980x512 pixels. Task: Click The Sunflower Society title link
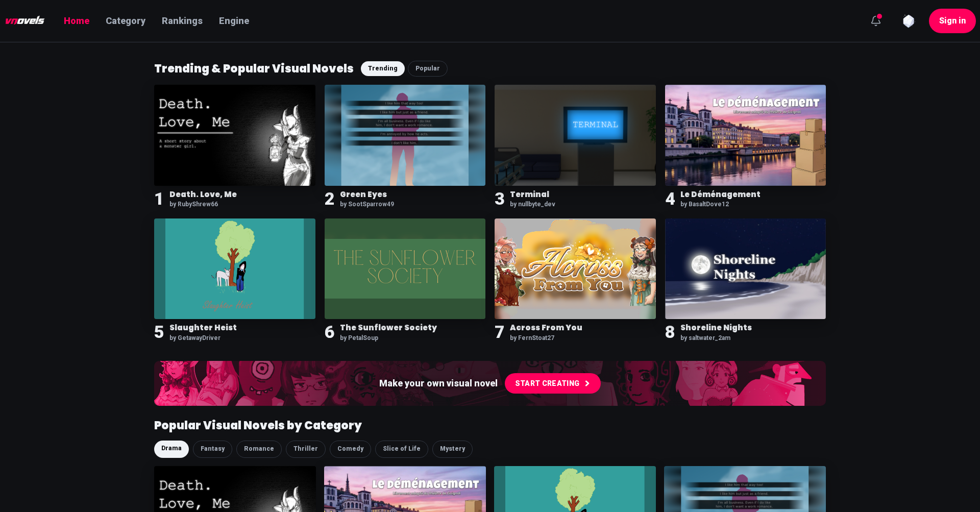point(388,328)
